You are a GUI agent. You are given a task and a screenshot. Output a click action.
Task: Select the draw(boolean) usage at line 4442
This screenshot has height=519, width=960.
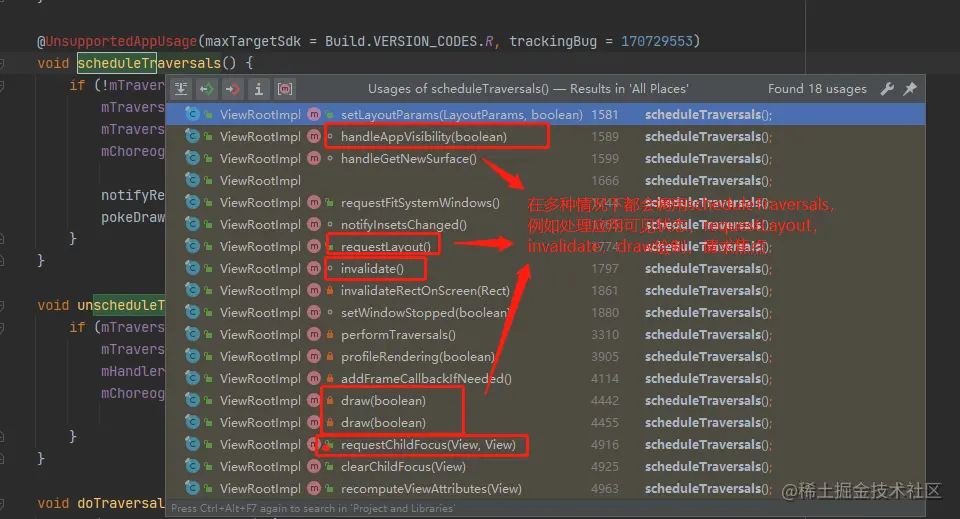pyautogui.click(x=546, y=401)
